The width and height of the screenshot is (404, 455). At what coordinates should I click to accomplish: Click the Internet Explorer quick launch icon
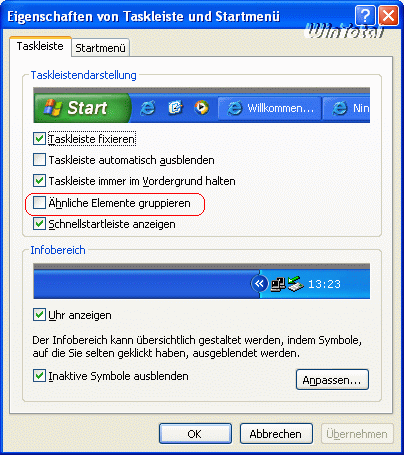147,108
